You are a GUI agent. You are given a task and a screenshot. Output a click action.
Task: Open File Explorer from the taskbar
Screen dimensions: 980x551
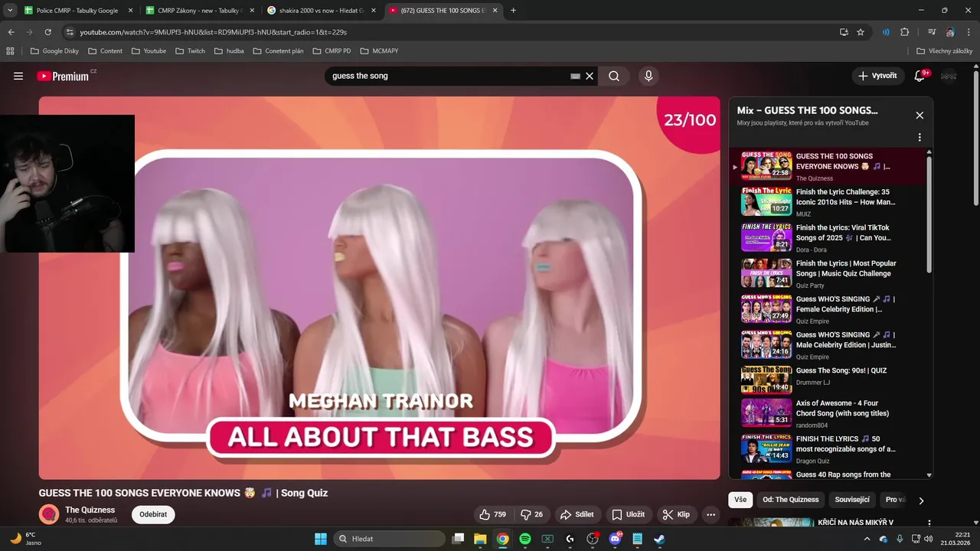(480, 539)
